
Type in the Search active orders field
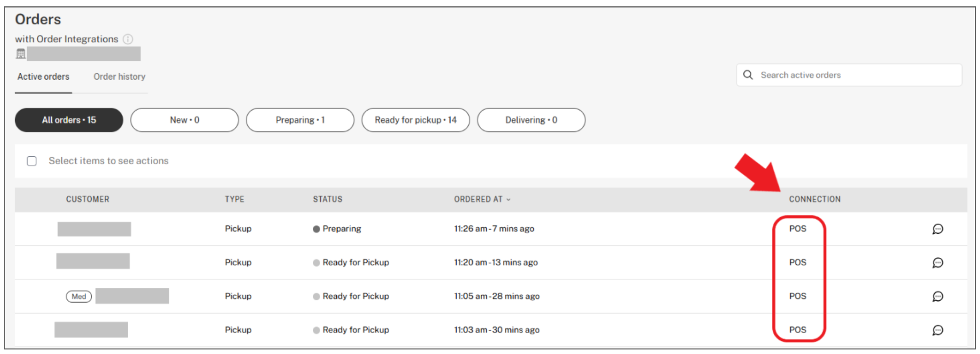(x=855, y=75)
